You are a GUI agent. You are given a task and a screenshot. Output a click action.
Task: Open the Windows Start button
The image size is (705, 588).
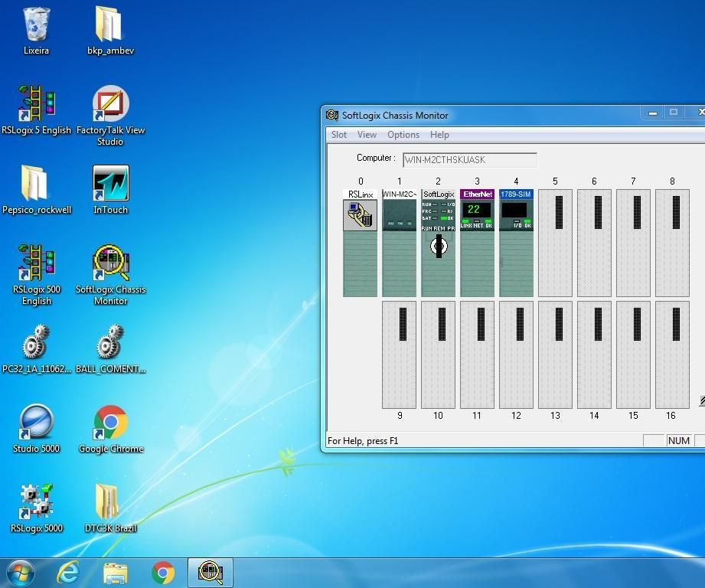19,573
